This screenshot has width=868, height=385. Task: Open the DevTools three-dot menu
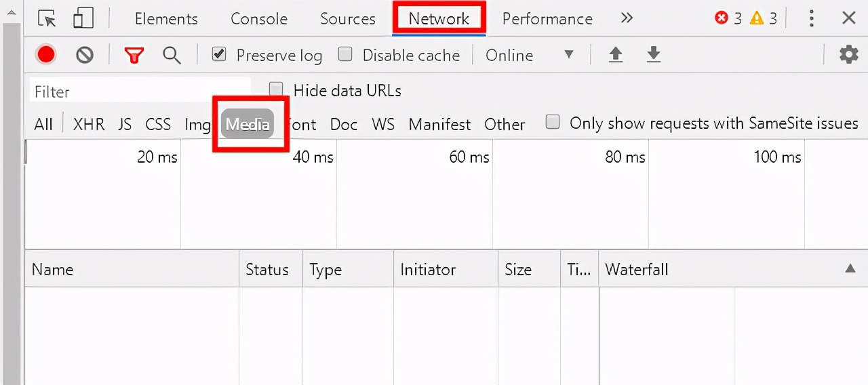tap(811, 18)
